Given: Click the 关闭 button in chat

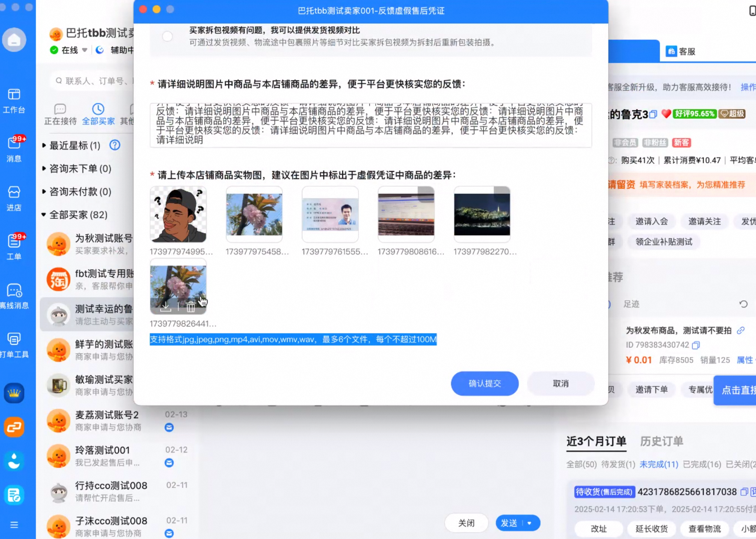Looking at the screenshot, I should [466, 523].
